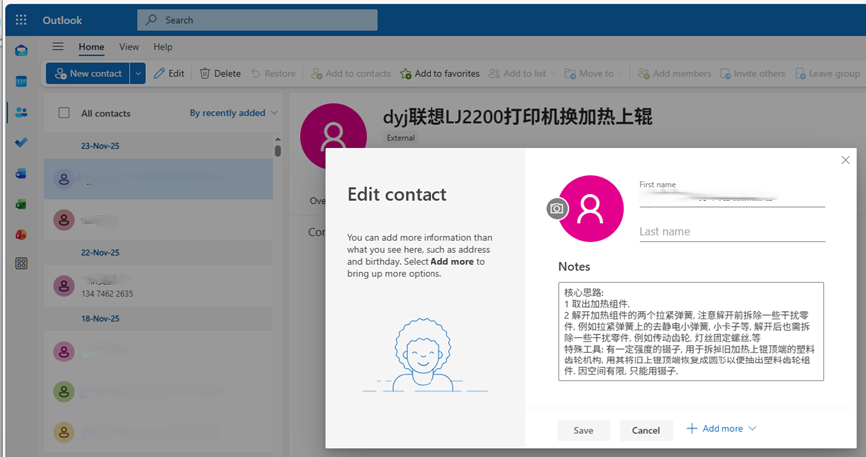Click the 23-Nov-25 date group header
The height and width of the screenshot is (457, 866).
[100, 146]
